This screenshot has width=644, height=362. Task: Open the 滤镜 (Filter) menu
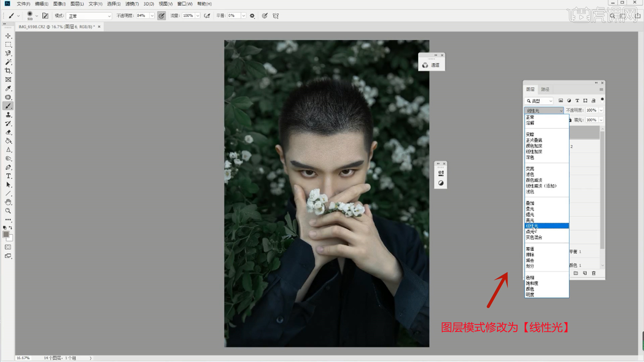132,4
